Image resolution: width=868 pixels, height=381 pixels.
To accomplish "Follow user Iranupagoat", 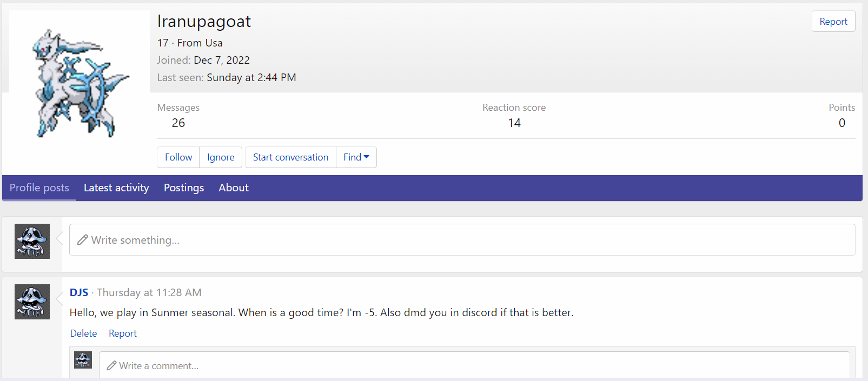I will 178,157.
